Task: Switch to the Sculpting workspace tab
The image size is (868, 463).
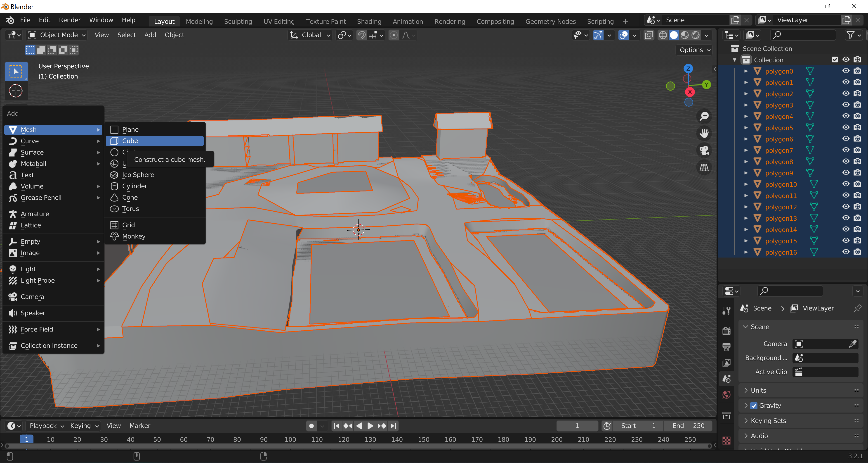Action: 238,21
